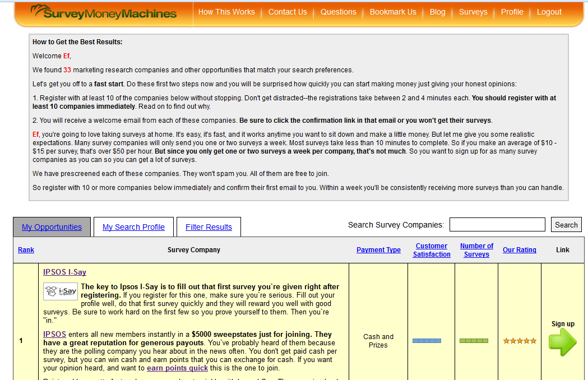Switch to My Opportunities tab

click(52, 227)
